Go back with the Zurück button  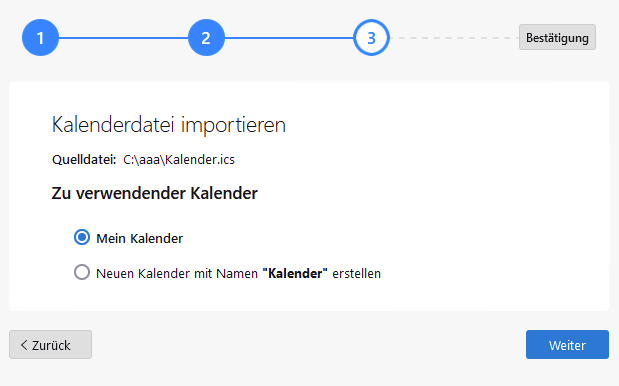[x=51, y=345]
